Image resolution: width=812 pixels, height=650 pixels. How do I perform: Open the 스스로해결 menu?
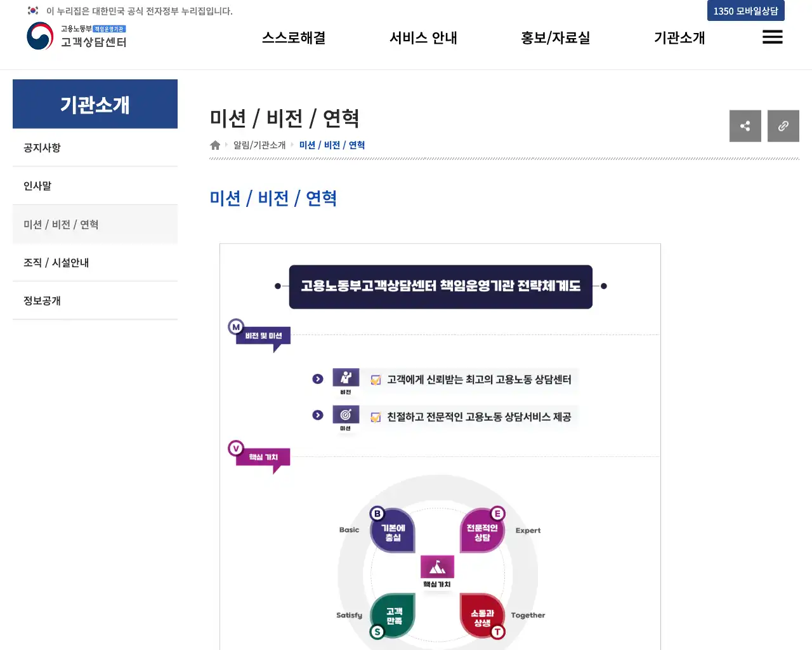294,38
